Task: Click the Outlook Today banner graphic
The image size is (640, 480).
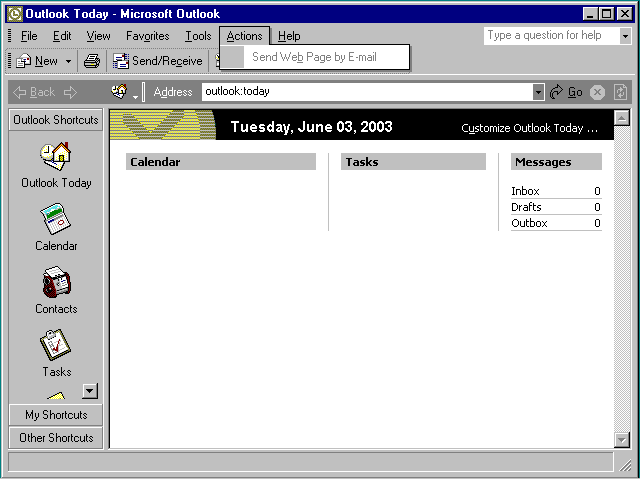Action: click(x=163, y=125)
